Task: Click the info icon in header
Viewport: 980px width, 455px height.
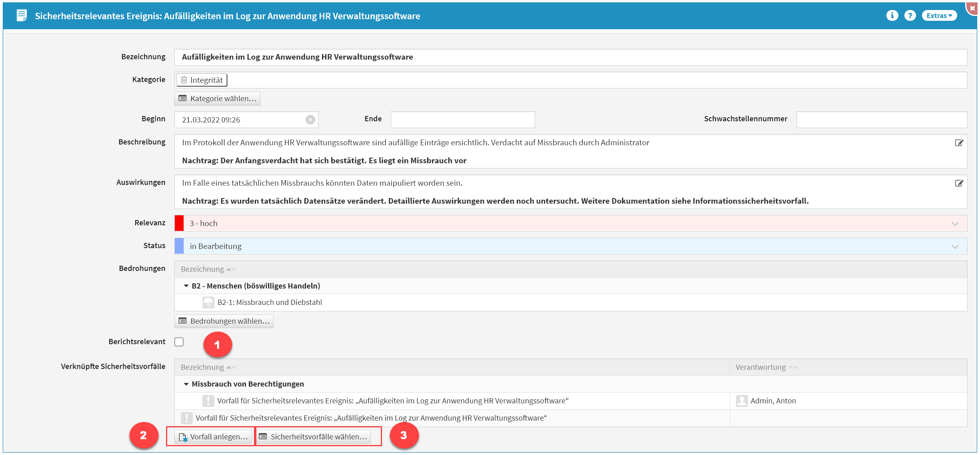Action: coord(892,16)
